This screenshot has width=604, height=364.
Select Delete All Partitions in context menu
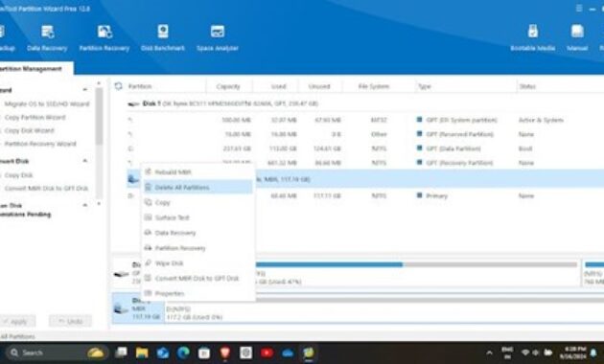[x=197, y=188]
